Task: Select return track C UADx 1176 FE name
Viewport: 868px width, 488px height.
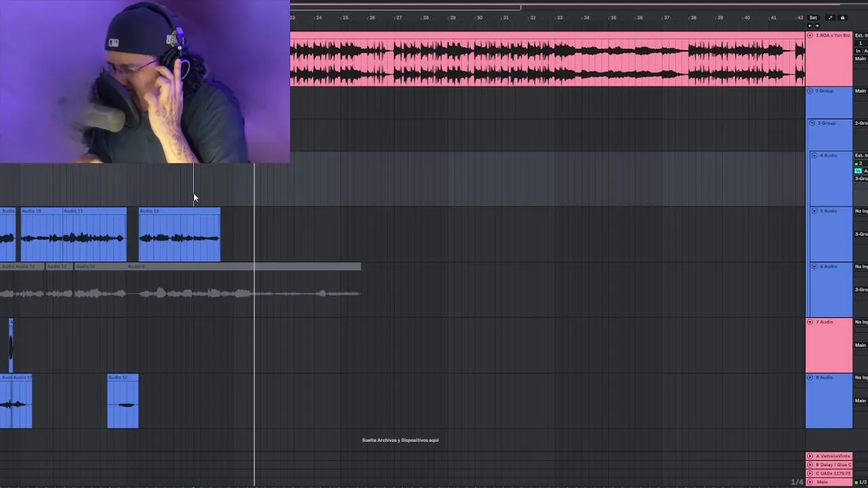Action: [x=833, y=473]
